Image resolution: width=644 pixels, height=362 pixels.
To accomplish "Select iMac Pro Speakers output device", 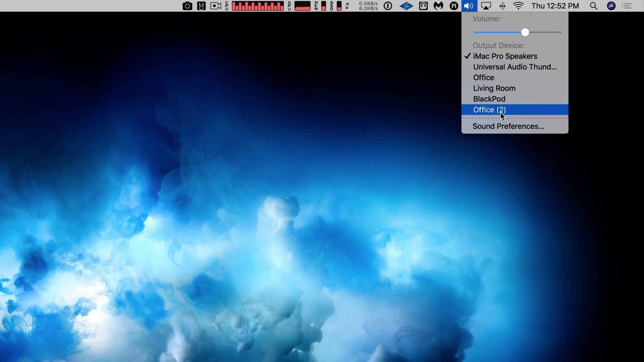I will pyautogui.click(x=505, y=56).
